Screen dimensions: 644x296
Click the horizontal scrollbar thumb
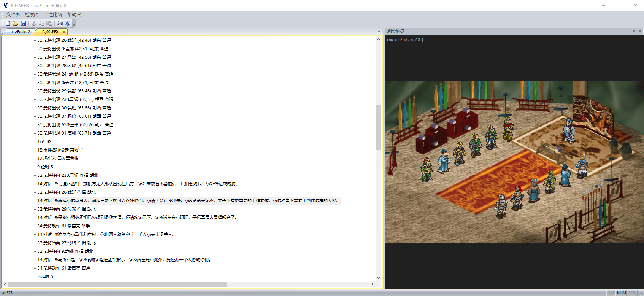click(x=118, y=284)
